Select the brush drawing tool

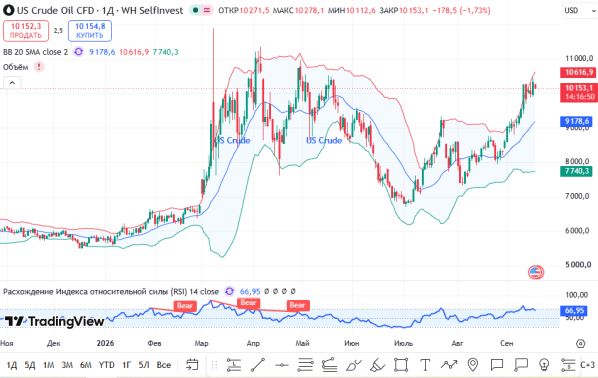point(354,365)
